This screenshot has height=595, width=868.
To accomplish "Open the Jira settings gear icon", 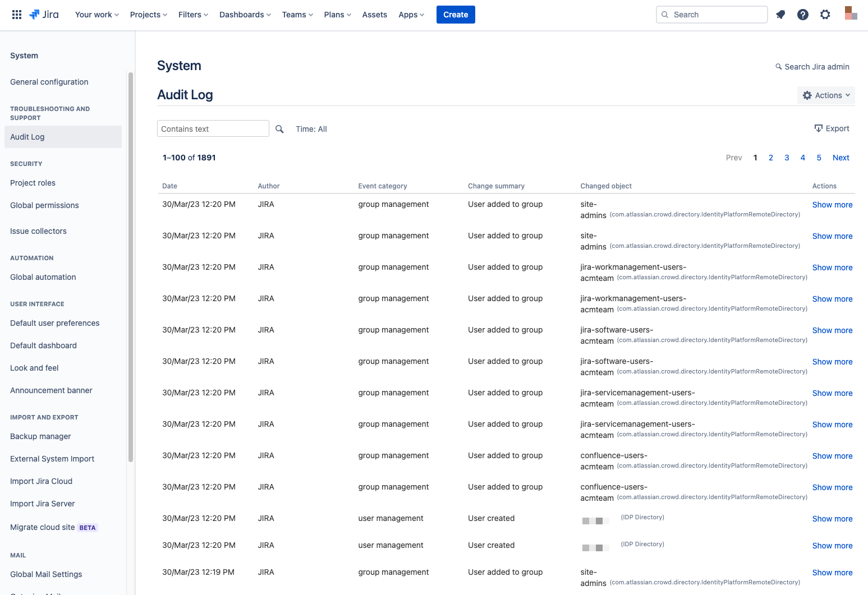I will [x=825, y=15].
